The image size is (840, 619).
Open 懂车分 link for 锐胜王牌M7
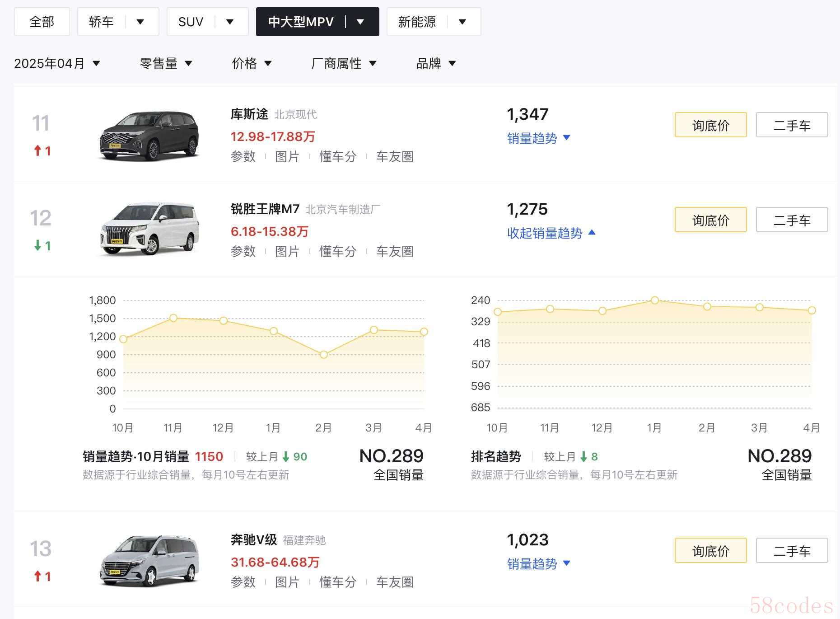click(x=338, y=252)
